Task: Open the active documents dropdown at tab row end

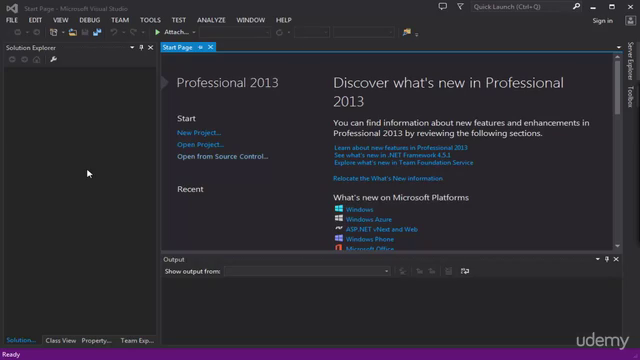Action: pos(619,47)
